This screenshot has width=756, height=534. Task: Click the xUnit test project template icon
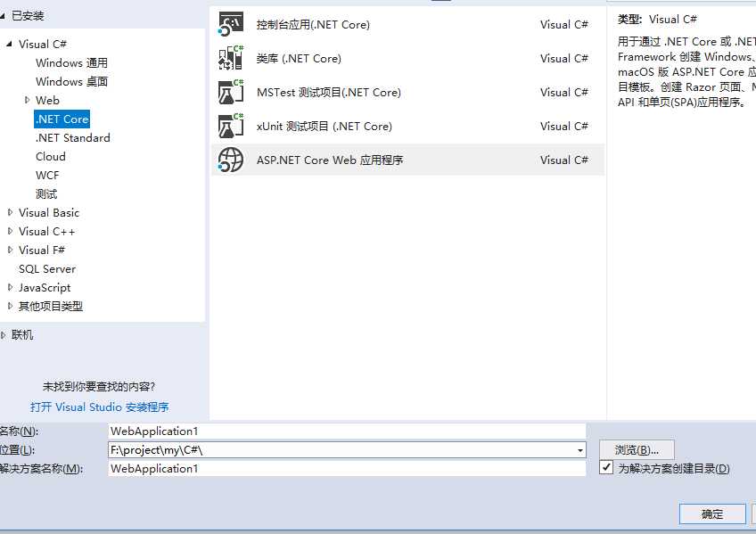[231, 126]
